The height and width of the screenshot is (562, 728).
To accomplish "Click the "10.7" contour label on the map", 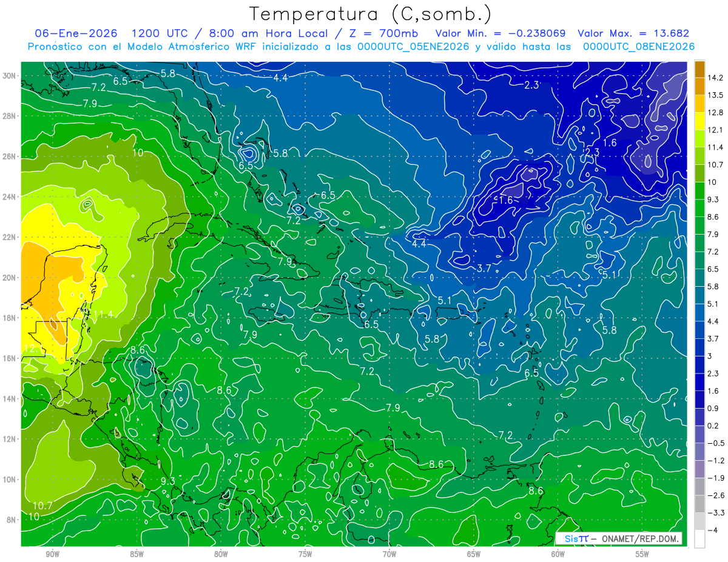I will click(x=42, y=506).
